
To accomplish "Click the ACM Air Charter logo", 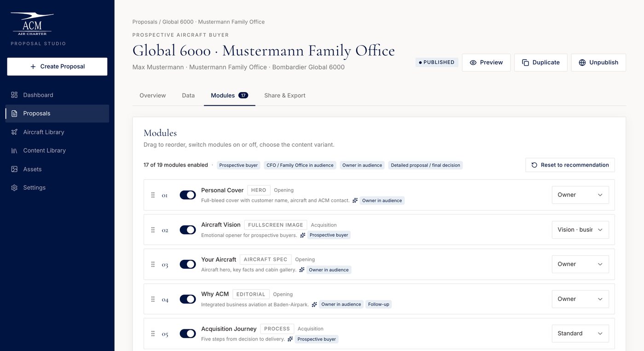I will point(32,24).
